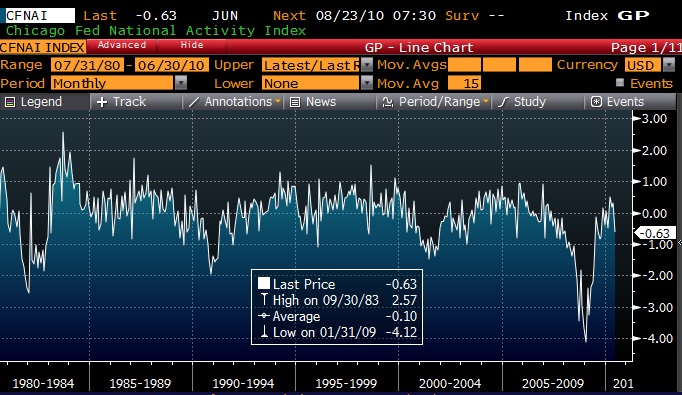Image resolution: width=682 pixels, height=395 pixels.
Task: Click the Next 08/23/10 07:30 release text
Action: point(354,16)
